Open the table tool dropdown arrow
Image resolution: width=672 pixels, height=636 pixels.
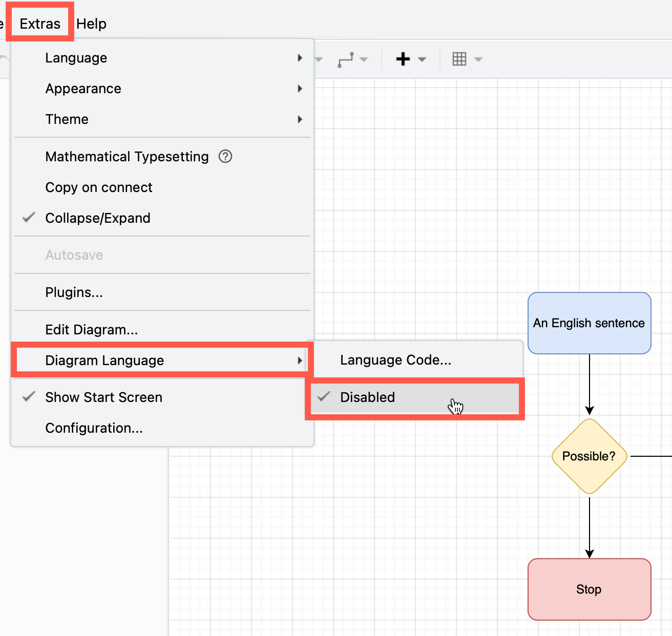(x=478, y=59)
